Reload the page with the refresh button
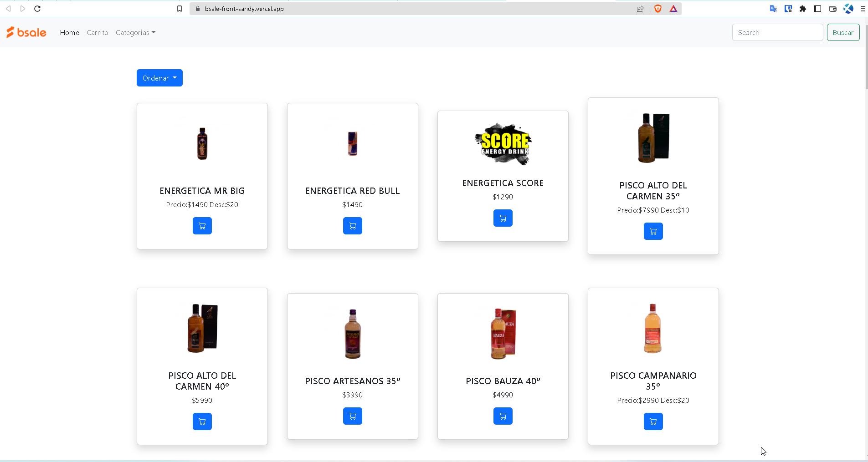 click(x=37, y=8)
